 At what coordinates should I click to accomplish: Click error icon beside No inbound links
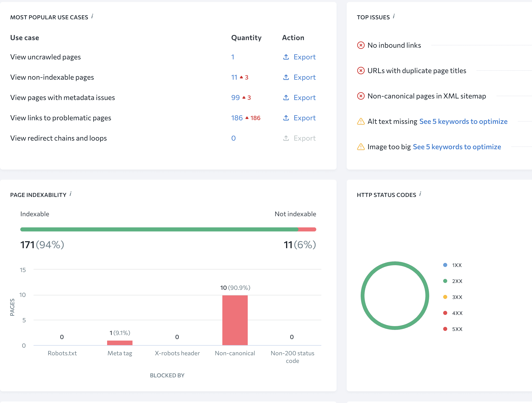(x=361, y=45)
